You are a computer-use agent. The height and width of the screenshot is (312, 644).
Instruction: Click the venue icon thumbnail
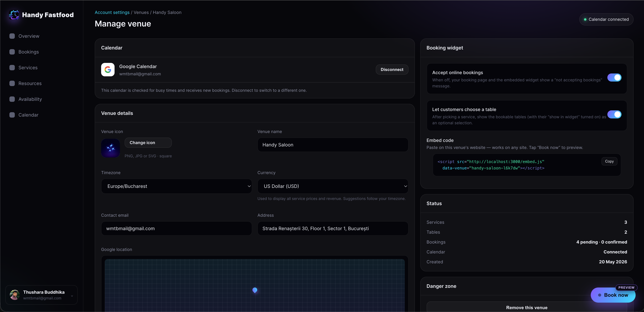click(111, 148)
